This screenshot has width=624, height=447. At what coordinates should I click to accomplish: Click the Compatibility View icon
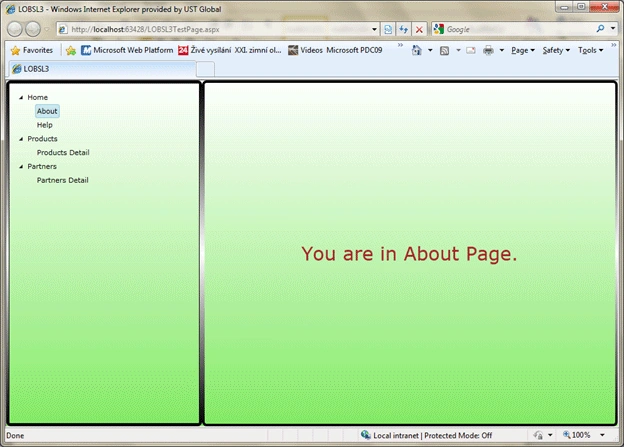tap(388, 29)
